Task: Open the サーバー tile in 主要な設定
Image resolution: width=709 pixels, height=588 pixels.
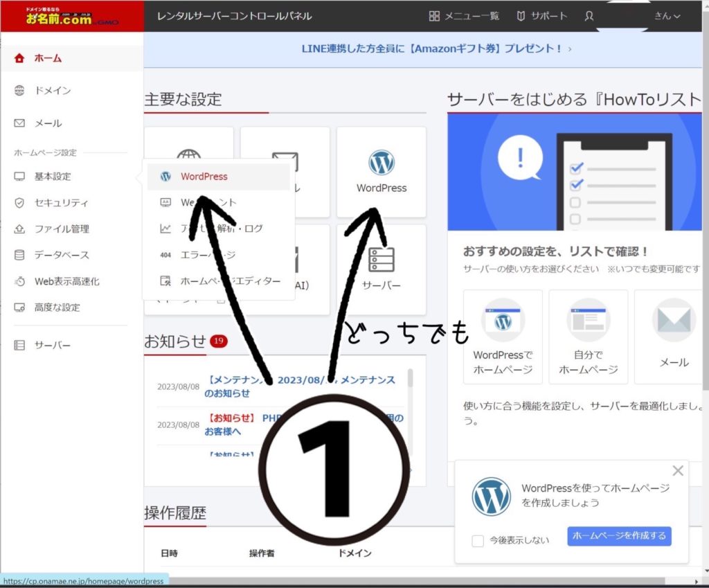Action: point(382,269)
